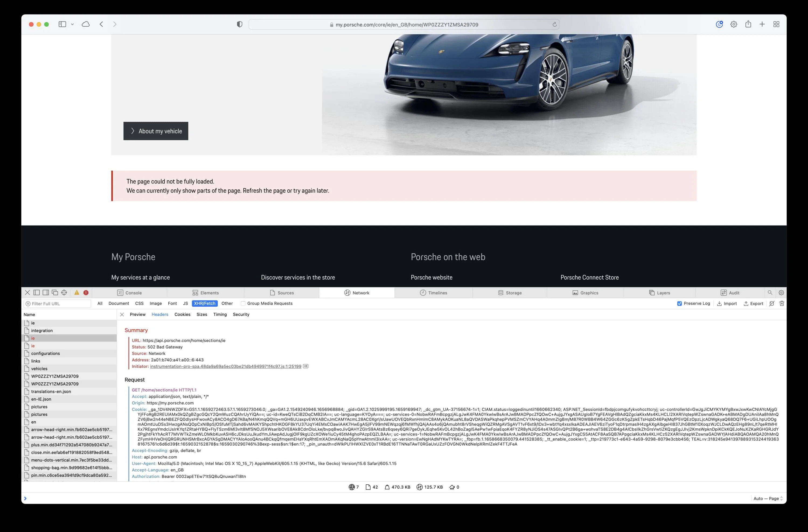Show initiator call stack icon

[x=305, y=367]
